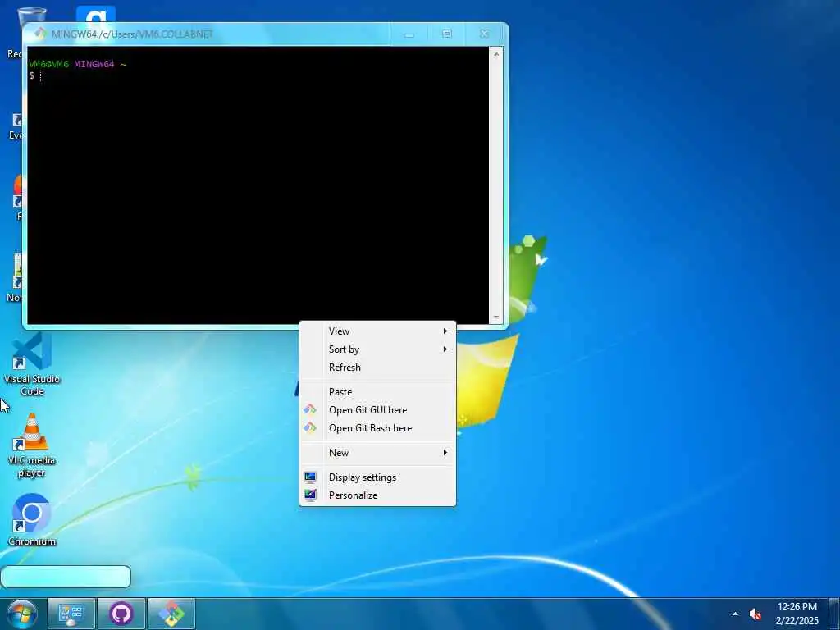This screenshot has height=630, width=840.
Task: Expand the View submenu
Action: click(x=377, y=331)
